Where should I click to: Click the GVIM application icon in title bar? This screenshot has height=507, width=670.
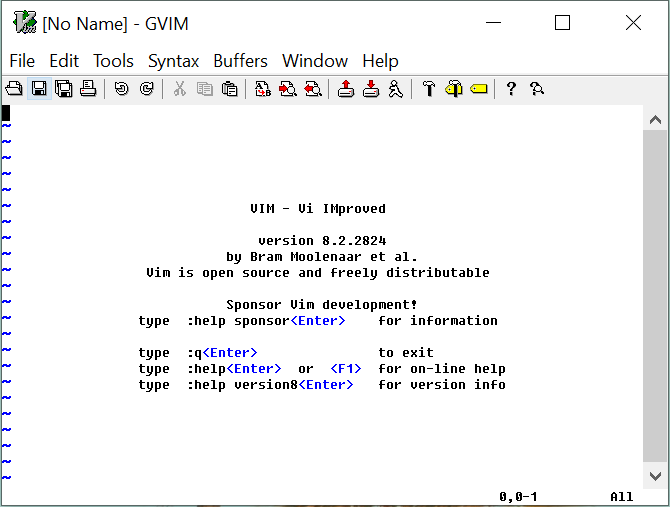24,22
